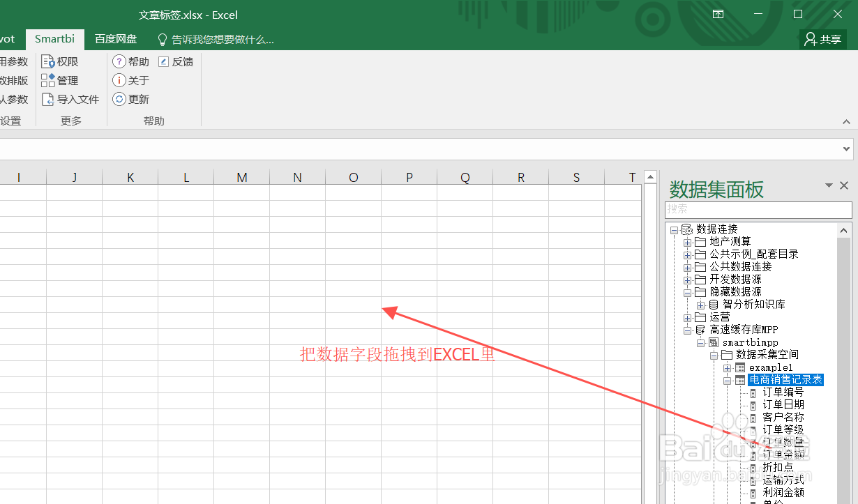Collapse the 电商销售记录表 table node
This screenshot has width=858, height=504.
pos(727,380)
